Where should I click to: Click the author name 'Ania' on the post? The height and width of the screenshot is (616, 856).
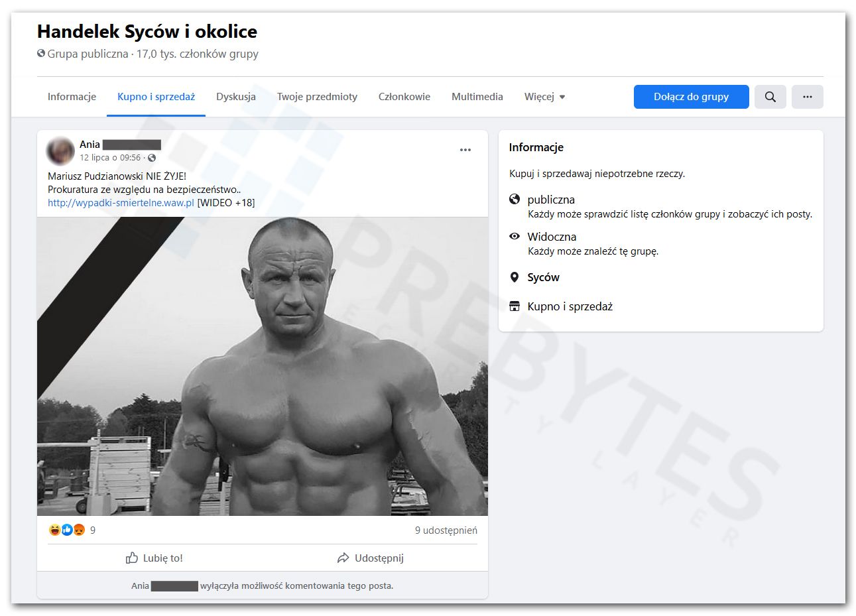[90, 145]
